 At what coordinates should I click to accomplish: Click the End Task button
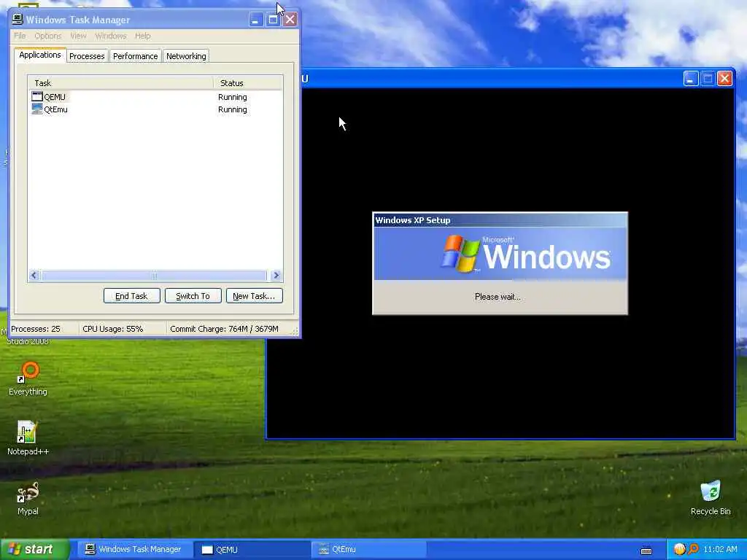pyautogui.click(x=131, y=296)
